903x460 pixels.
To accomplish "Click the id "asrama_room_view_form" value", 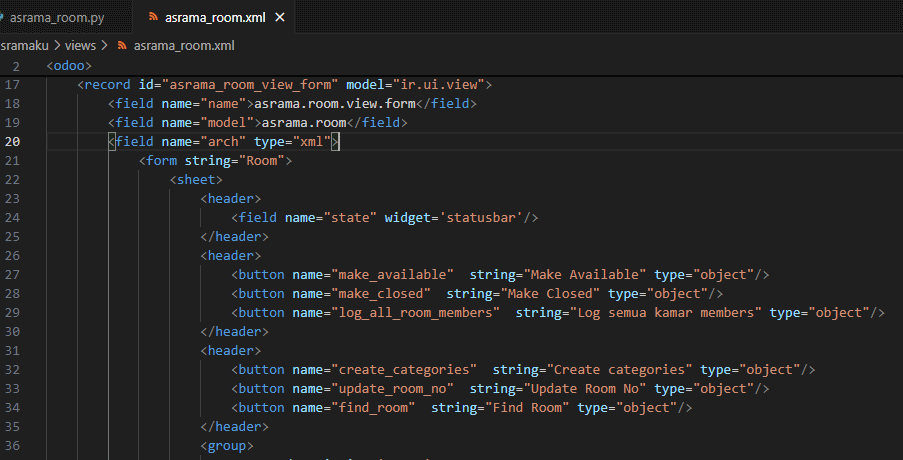I will pos(250,85).
